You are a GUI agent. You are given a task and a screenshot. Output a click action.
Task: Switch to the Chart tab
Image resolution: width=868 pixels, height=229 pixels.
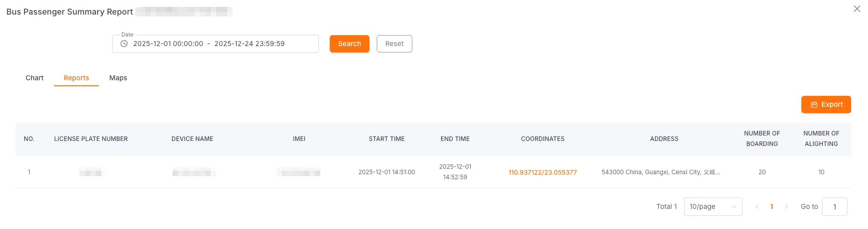click(35, 78)
